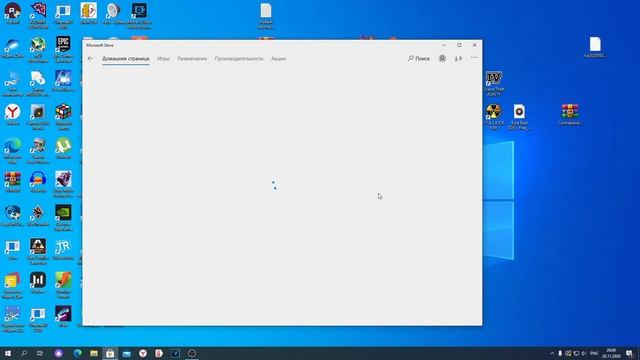Open the Windows Start menu
The image size is (640, 360).
coord(8,353)
